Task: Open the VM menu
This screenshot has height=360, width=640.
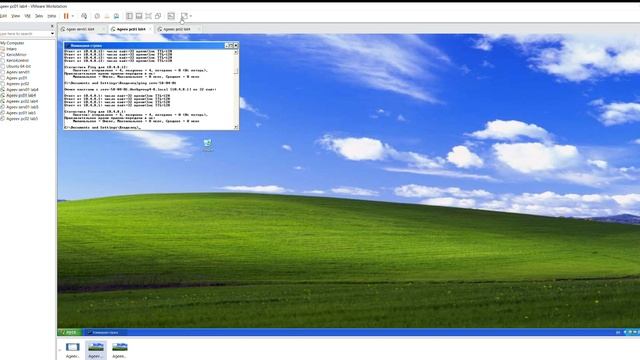Action: coord(27,16)
